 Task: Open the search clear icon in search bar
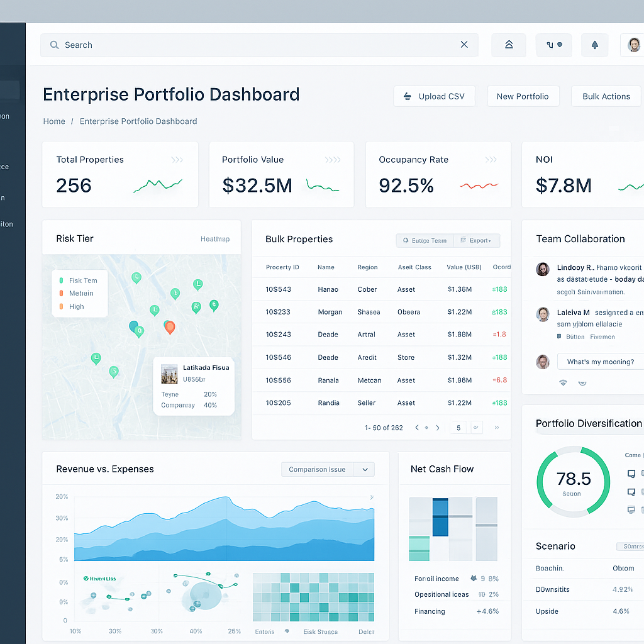[x=464, y=45]
